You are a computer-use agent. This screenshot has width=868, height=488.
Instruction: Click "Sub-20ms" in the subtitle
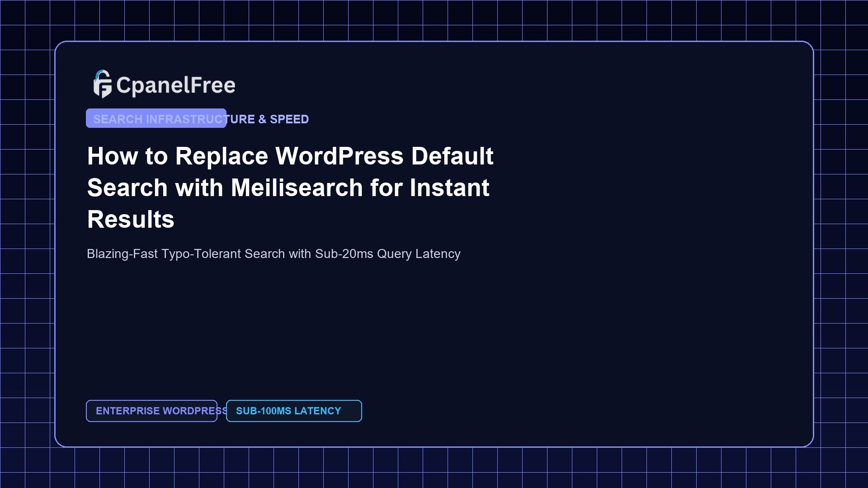tap(344, 254)
